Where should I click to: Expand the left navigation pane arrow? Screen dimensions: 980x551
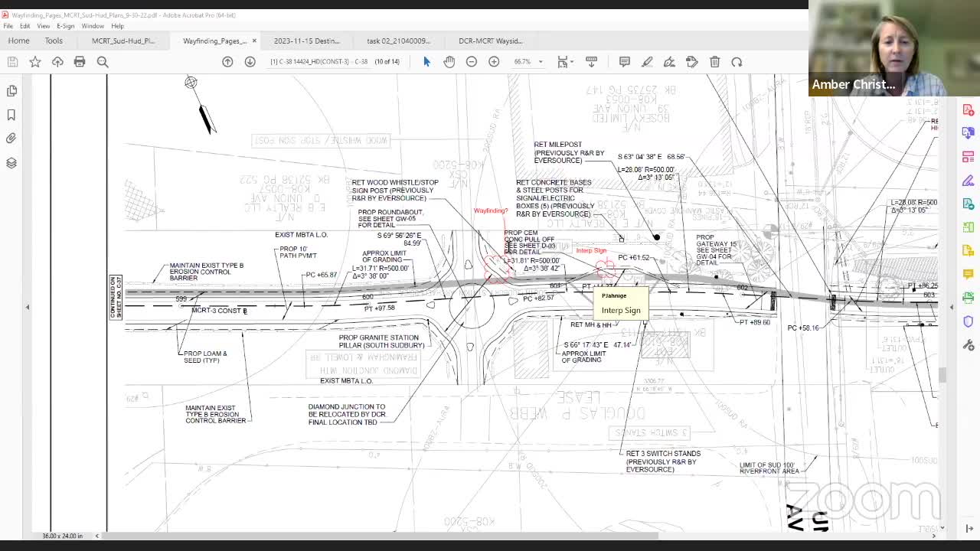pos(28,307)
